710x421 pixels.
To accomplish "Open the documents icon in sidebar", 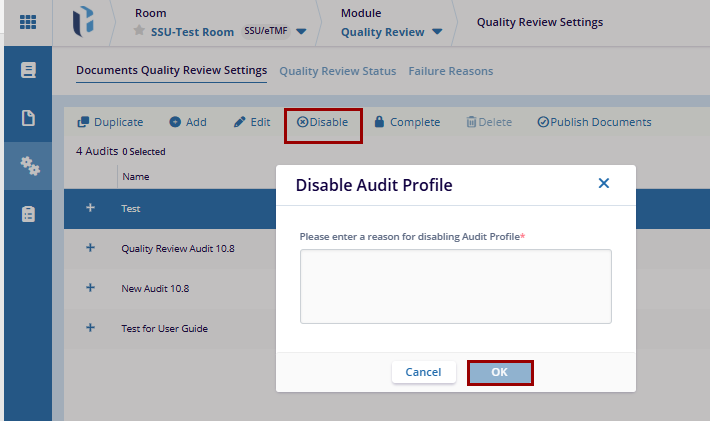I will click(x=28, y=118).
